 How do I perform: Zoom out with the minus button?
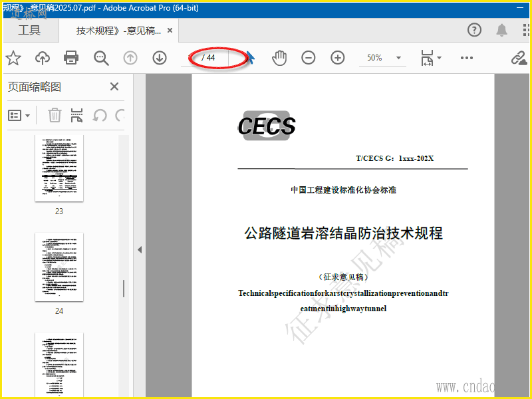309,58
